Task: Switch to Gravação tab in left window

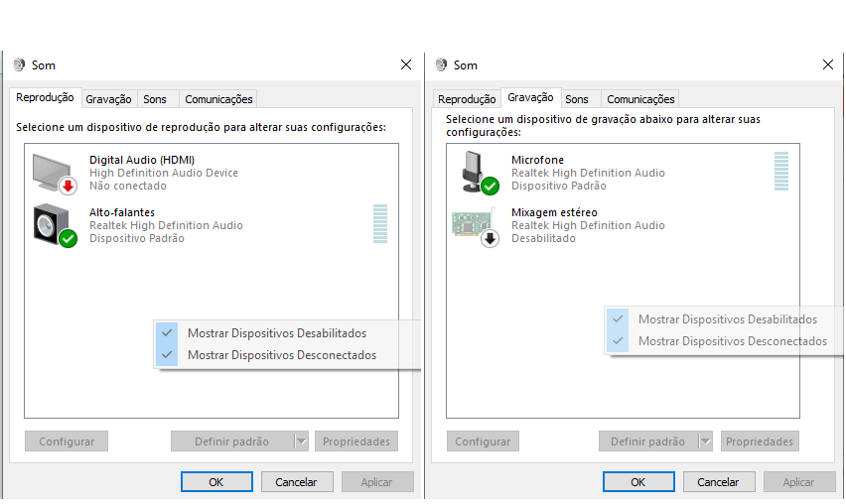Action: pyautogui.click(x=108, y=99)
